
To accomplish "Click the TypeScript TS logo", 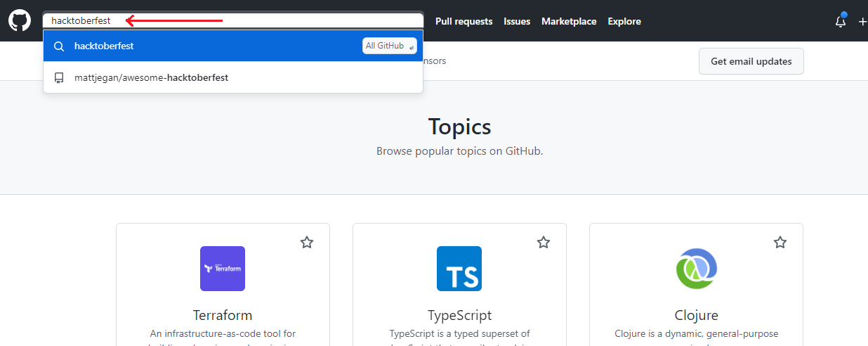I will click(x=459, y=269).
